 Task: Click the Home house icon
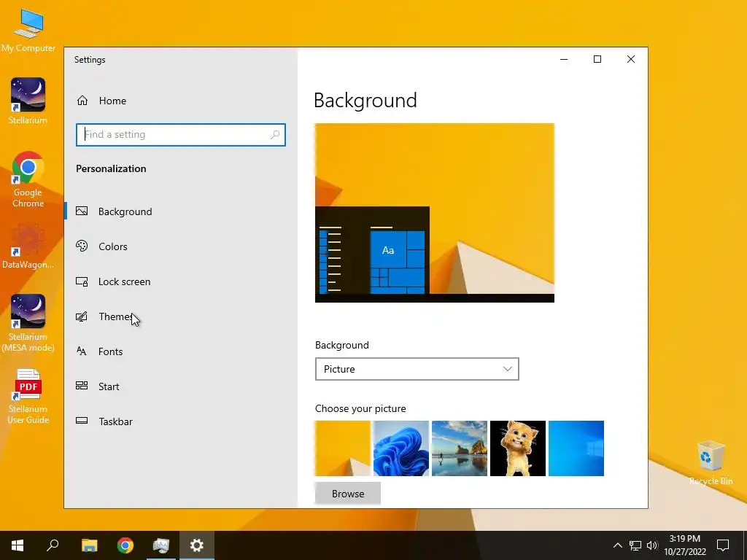tap(82, 101)
